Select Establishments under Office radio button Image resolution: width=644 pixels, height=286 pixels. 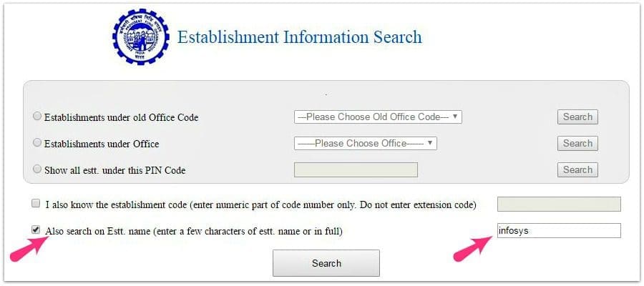point(37,143)
